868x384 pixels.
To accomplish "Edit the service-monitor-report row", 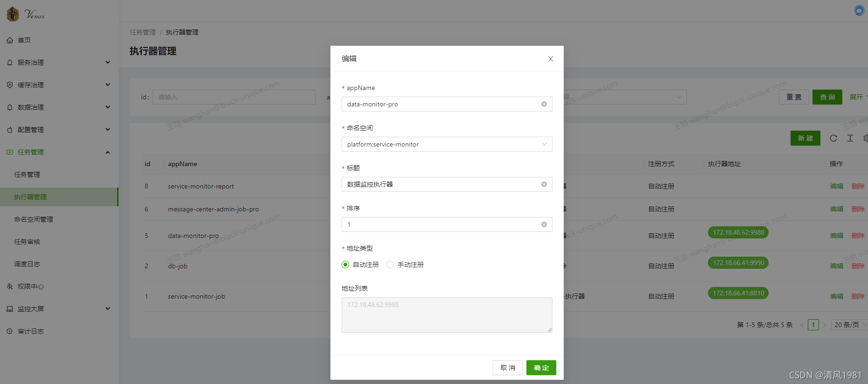I will click(x=837, y=186).
